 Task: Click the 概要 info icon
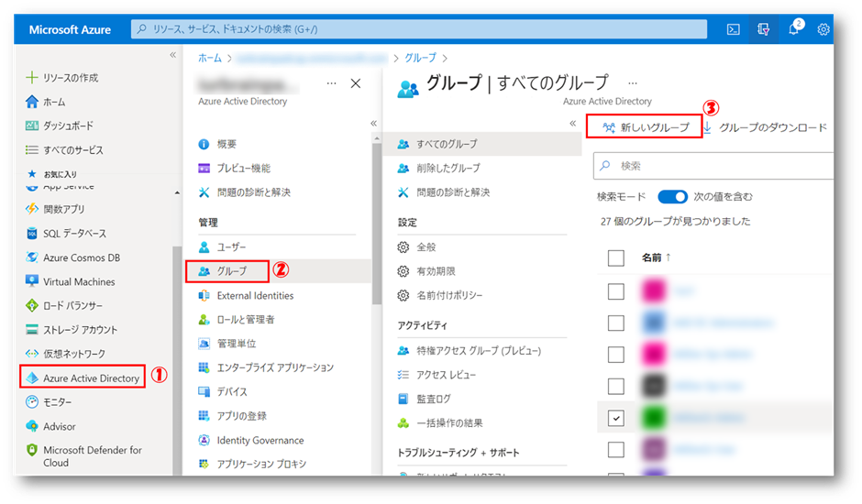(204, 144)
